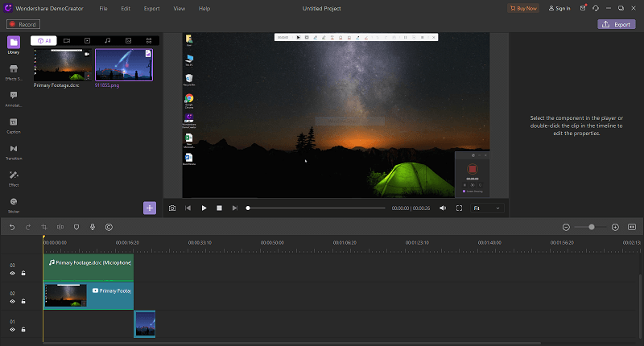Open the Export menu
The width and height of the screenshot is (644, 346).
(151, 8)
